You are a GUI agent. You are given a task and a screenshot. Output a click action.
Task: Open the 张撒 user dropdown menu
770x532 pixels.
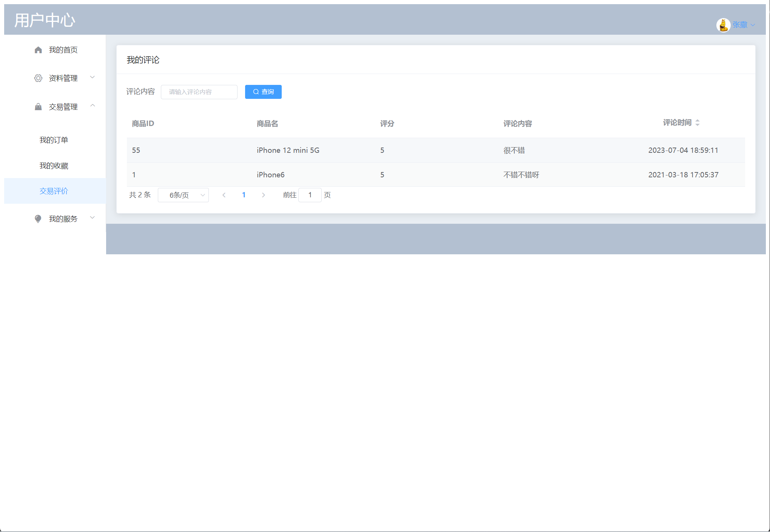(743, 25)
